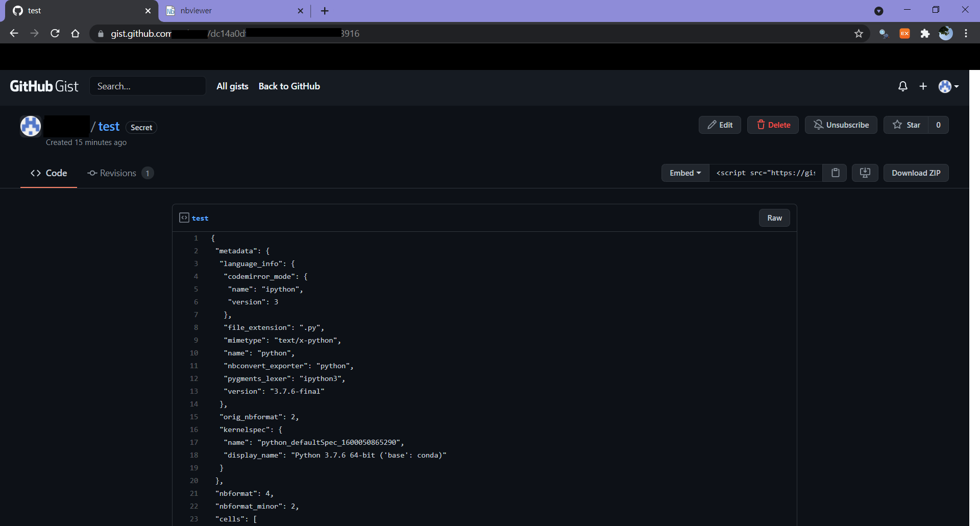This screenshot has height=526, width=980.
Task: Click line number 13
Action: click(194, 391)
